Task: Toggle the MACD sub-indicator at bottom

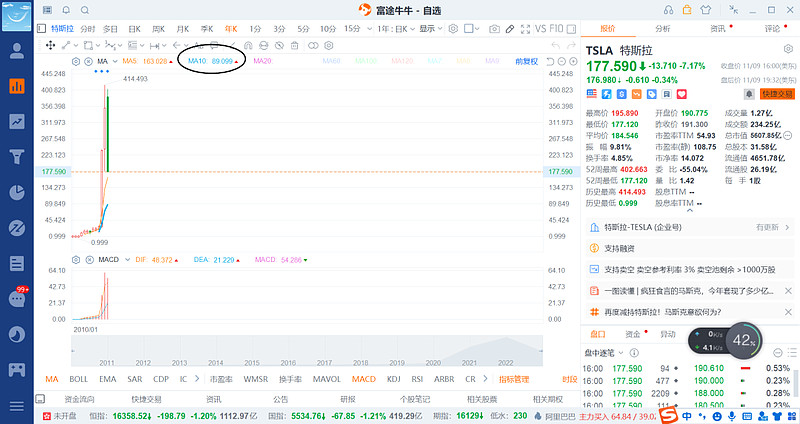Action: [x=364, y=379]
